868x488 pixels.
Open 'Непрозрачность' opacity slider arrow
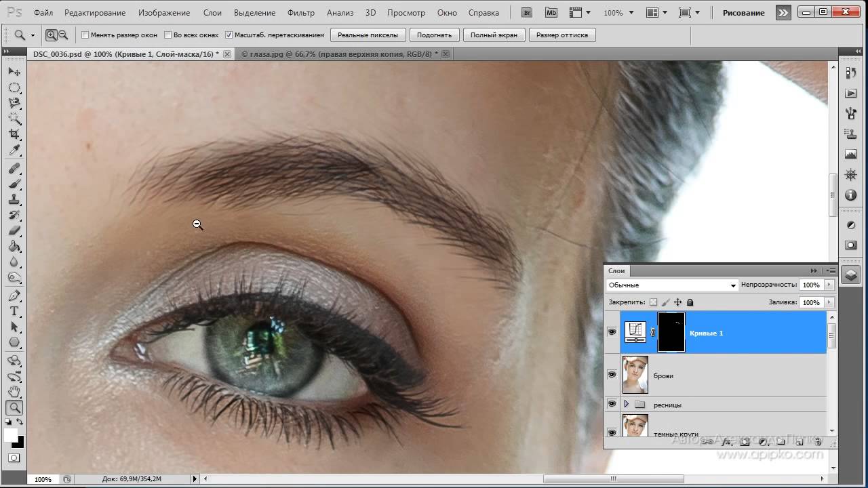point(829,285)
